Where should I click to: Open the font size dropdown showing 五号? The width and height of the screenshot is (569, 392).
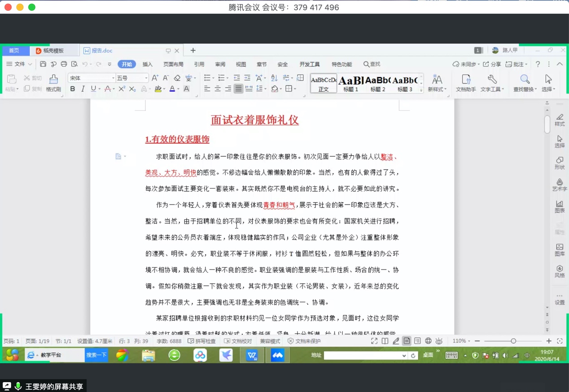coord(132,78)
